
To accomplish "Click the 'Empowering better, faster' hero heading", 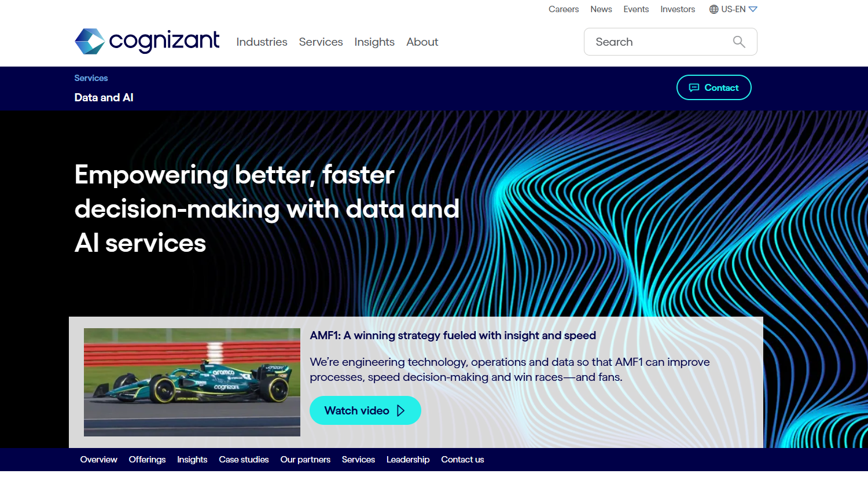I will coord(267,208).
